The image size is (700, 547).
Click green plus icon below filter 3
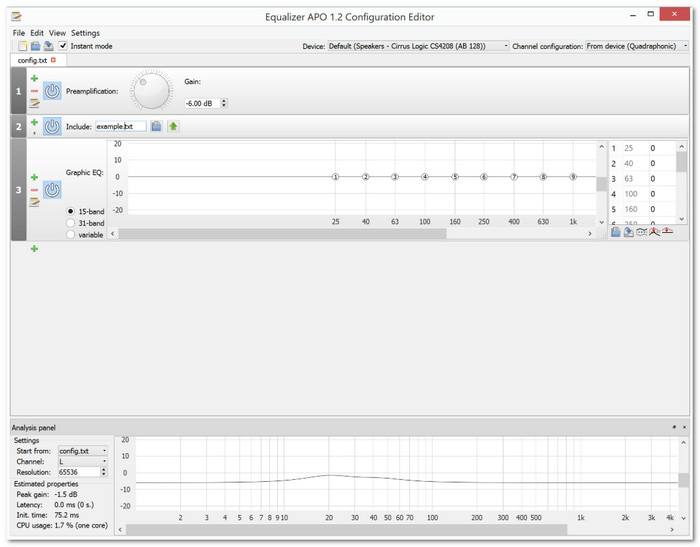34,249
